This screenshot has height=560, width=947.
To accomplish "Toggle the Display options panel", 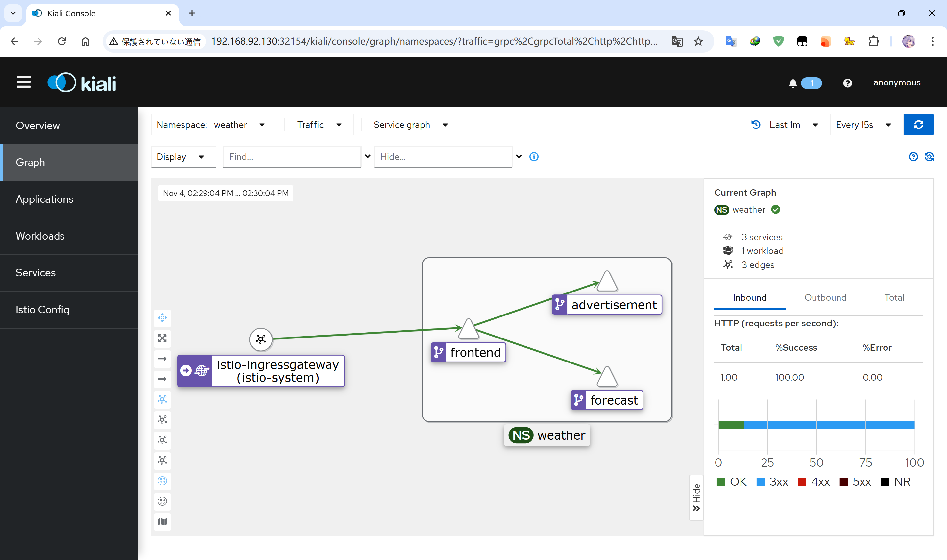I will tap(181, 157).
